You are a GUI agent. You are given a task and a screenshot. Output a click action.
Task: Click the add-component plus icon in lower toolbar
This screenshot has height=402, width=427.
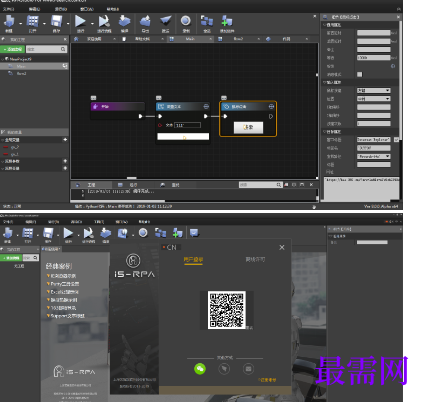(177, 233)
